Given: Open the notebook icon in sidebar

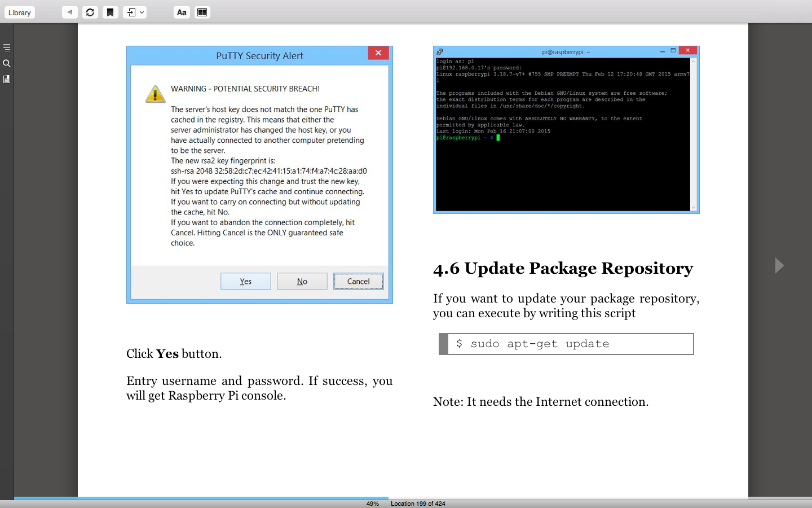Looking at the screenshot, I should coord(7,79).
